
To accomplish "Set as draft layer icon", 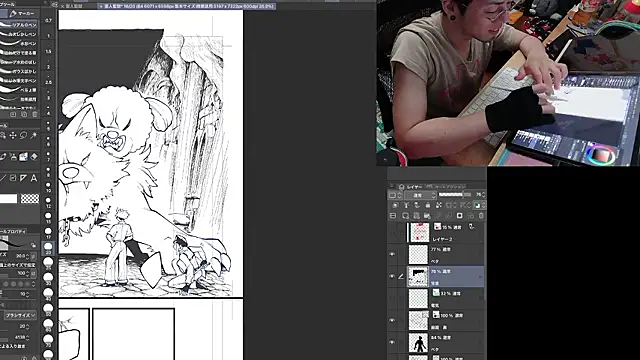I will tap(417, 205).
